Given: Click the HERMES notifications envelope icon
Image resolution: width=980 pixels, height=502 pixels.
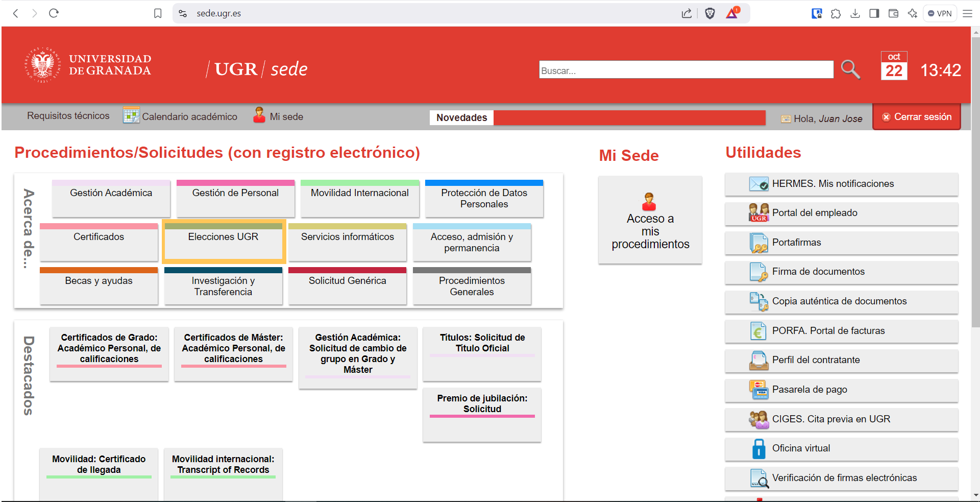Looking at the screenshot, I should tap(758, 184).
